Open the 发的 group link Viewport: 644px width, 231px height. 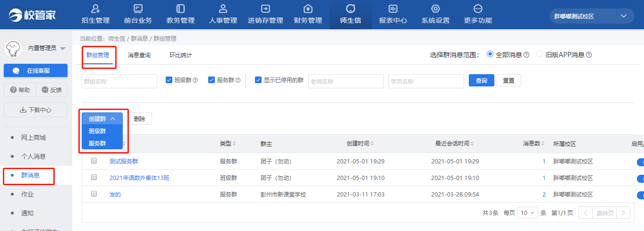click(x=115, y=195)
